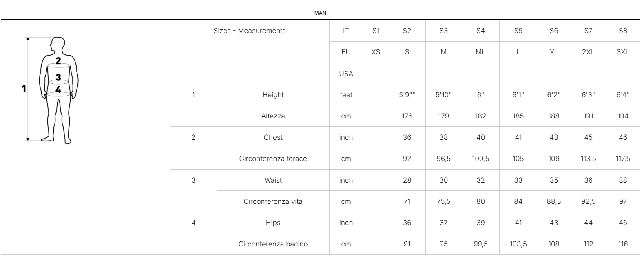644x257 pixels.
Task: Click the 103,5 hips measurement cell
Action: tap(518, 244)
